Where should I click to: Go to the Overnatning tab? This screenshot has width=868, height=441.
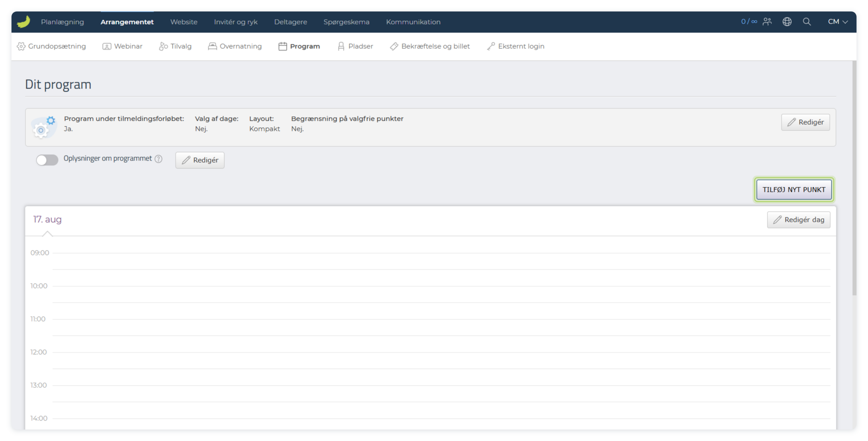tap(235, 46)
